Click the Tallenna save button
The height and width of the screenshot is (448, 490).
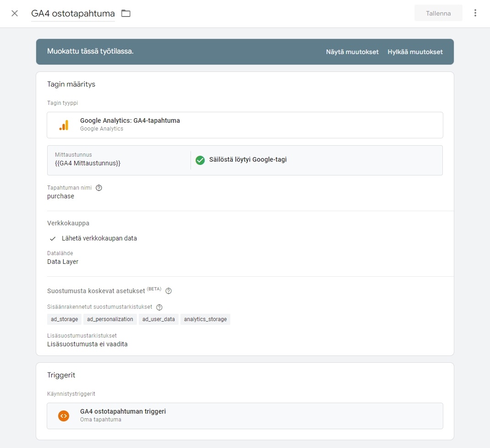tap(438, 13)
